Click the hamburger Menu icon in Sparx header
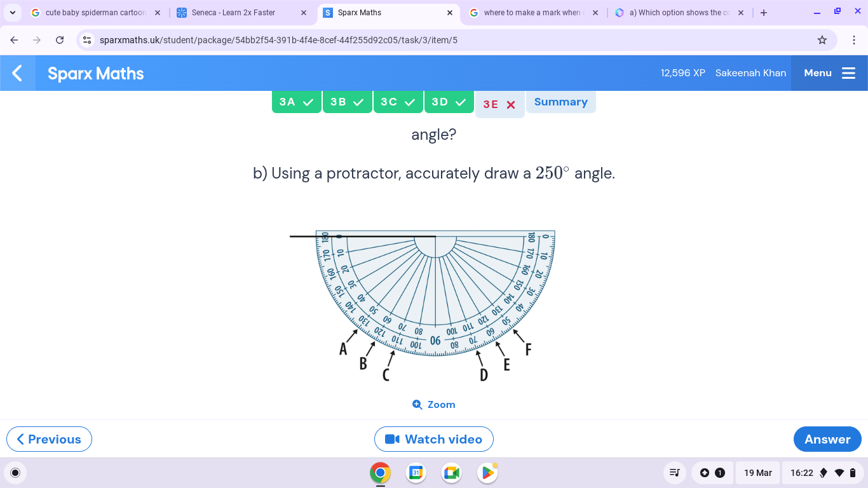 click(x=848, y=72)
